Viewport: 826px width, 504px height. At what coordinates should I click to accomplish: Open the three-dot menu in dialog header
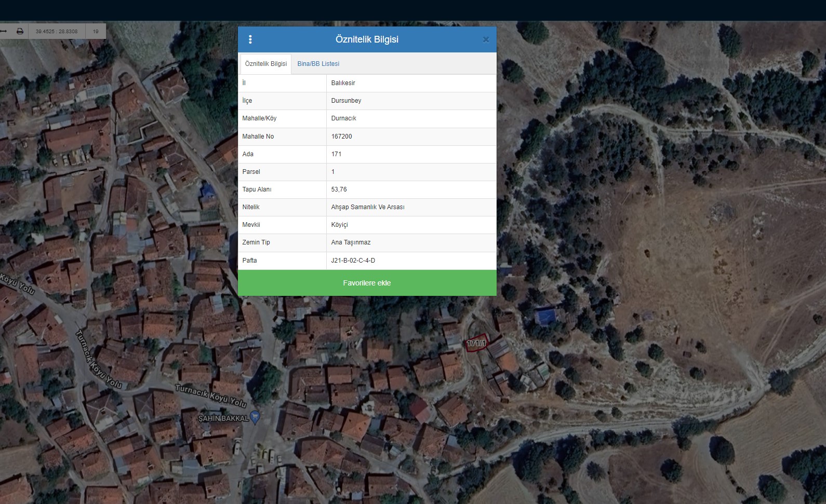[x=250, y=39]
